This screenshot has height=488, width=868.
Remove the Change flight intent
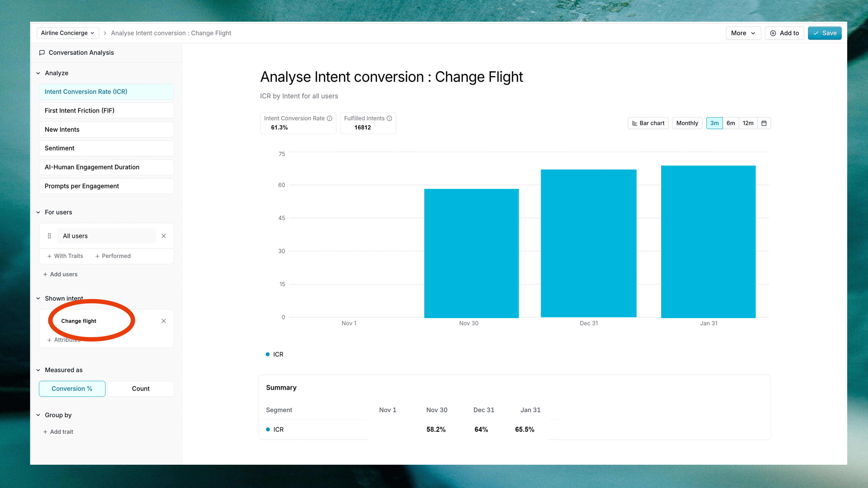click(163, 321)
